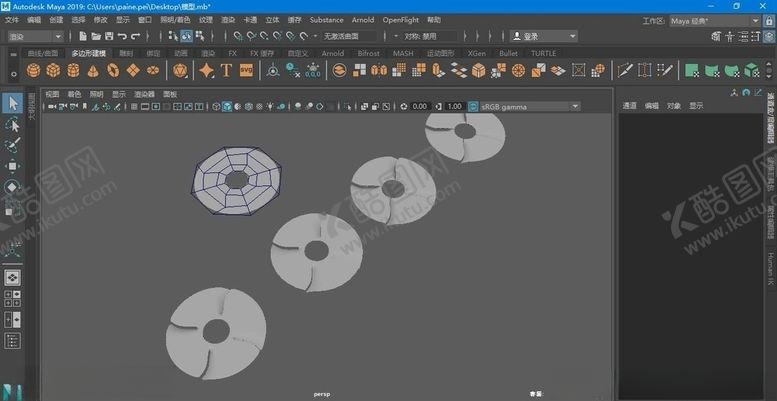Click 通道 in the Channel Box
This screenshot has height=401, width=777.
[629, 105]
